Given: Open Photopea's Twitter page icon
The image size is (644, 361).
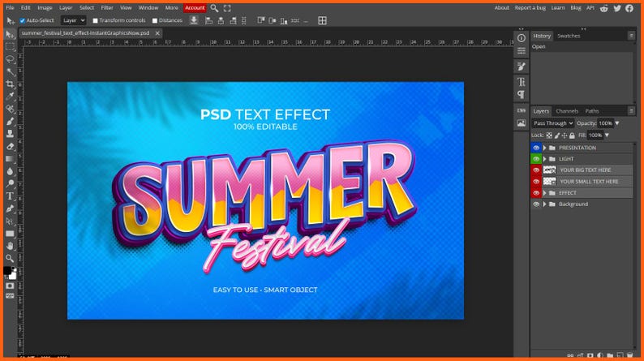Looking at the screenshot, I should [x=617, y=8].
